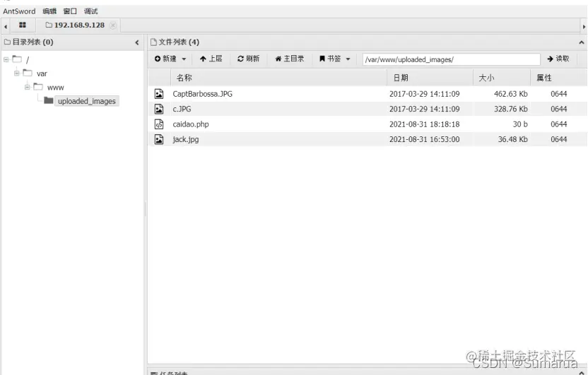Switch to the home grid tab
588x375 pixels.
click(23, 25)
